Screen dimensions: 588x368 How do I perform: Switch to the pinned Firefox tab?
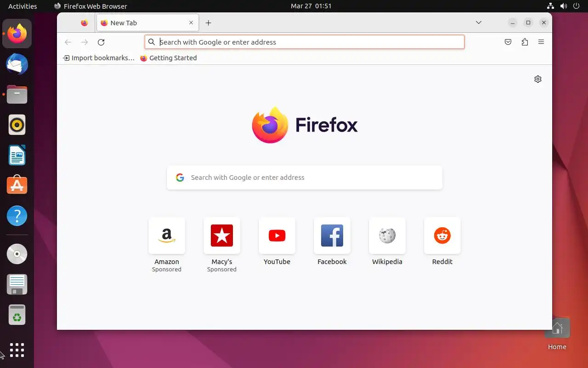click(84, 23)
